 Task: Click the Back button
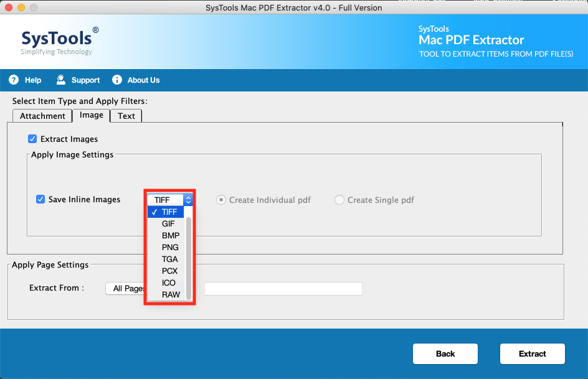(x=445, y=354)
